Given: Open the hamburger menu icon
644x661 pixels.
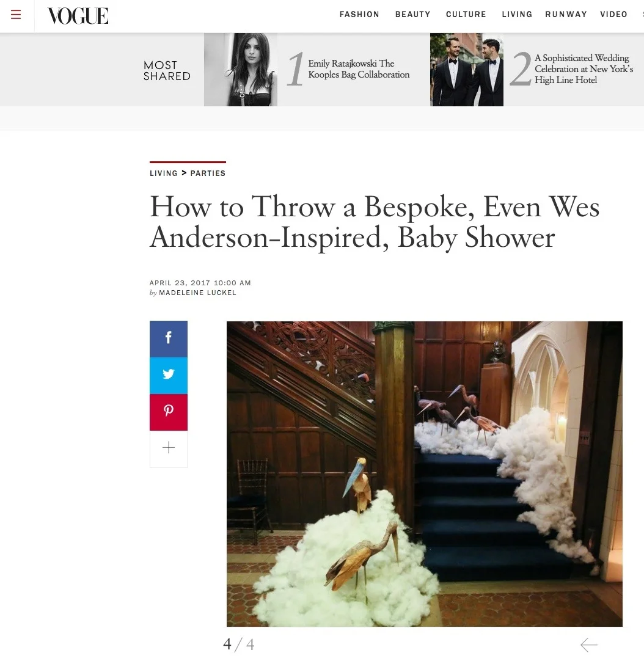Looking at the screenshot, I should point(16,15).
